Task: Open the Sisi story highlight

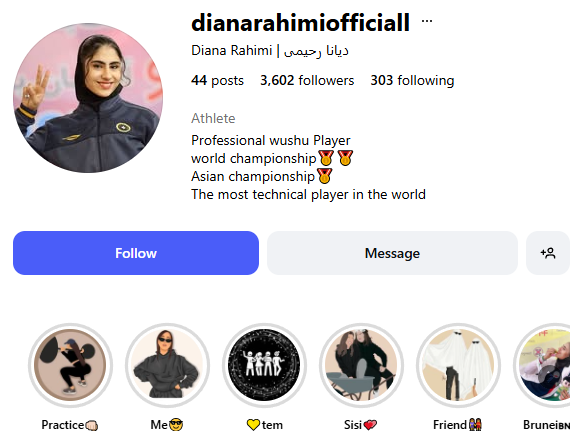Action: click(x=361, y=365)
